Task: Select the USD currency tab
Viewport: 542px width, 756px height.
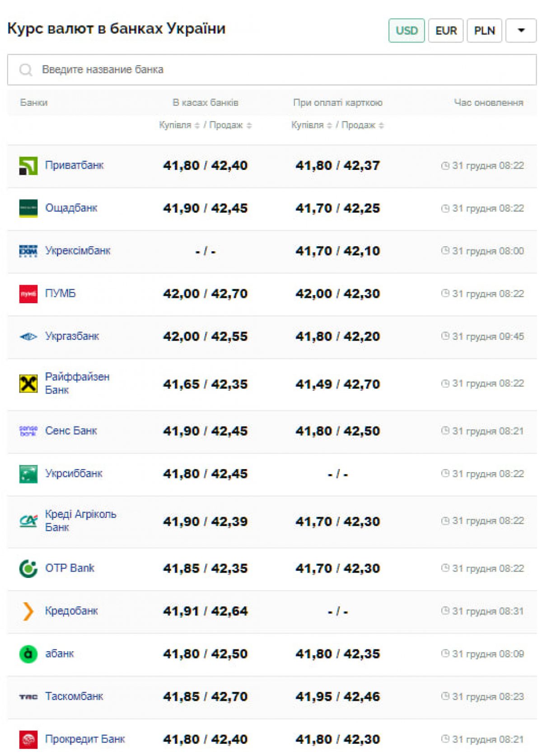Action: [x=406, y=31]
